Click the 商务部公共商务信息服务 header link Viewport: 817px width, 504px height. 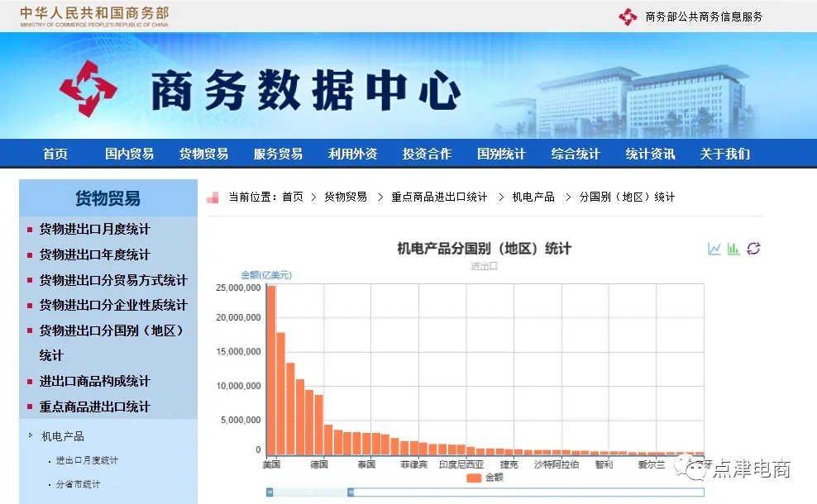coord(704,17)
